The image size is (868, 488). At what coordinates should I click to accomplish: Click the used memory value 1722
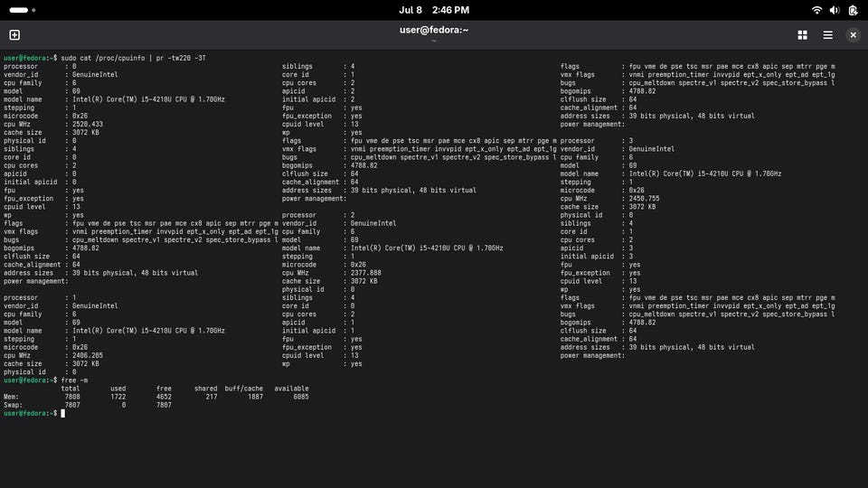coord(118,397)
